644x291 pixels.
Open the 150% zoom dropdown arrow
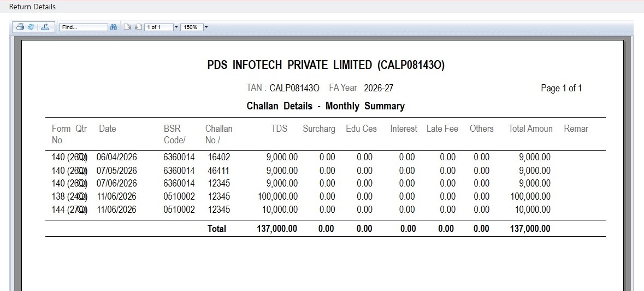pyautogui.click(x=206, y=27)
